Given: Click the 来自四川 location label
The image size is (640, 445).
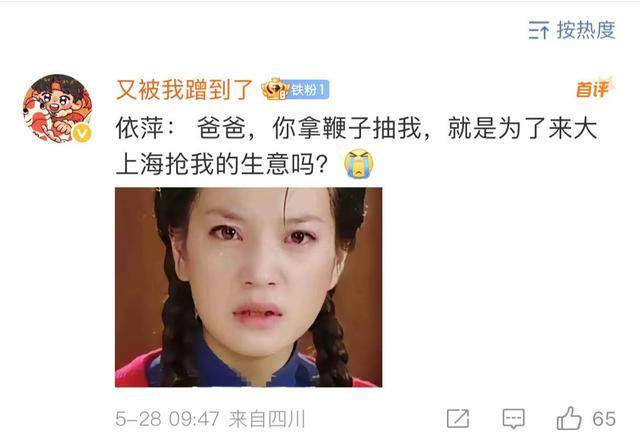Looking at the screenshot, I should click(267, 419).
